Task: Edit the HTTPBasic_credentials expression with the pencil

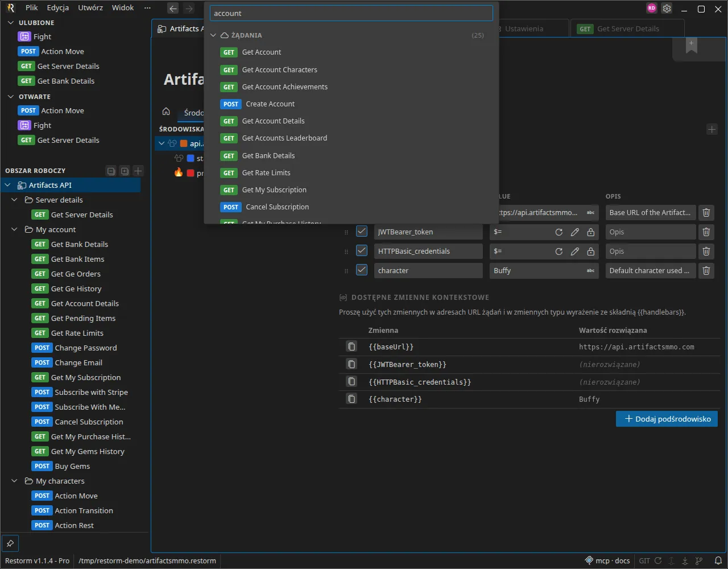Action: (575, 251)
